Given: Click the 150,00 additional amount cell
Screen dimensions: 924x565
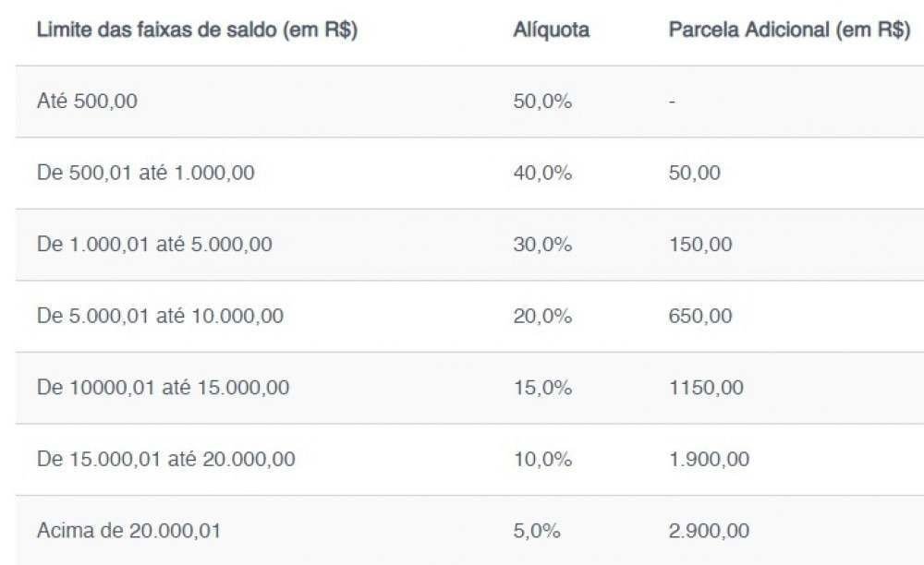Looking at the screenshot, I should (700, 245).
